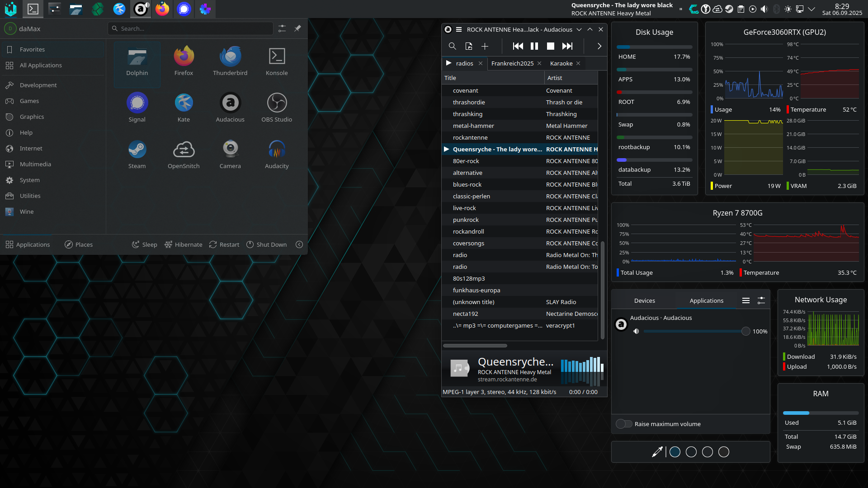Select the first filled color circle
Viewport: 868px width, 488px height.
click(675, 452)
